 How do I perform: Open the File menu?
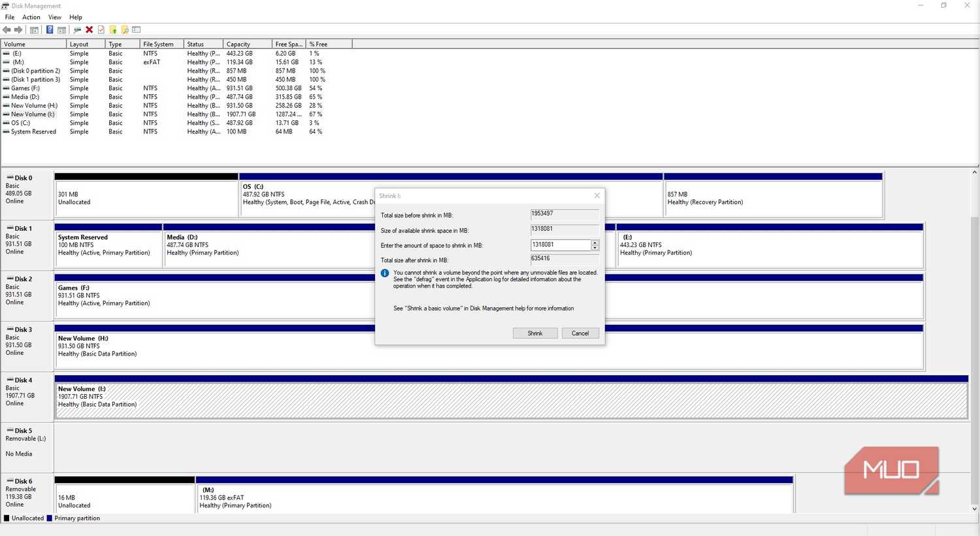click(x=10, y=17)
